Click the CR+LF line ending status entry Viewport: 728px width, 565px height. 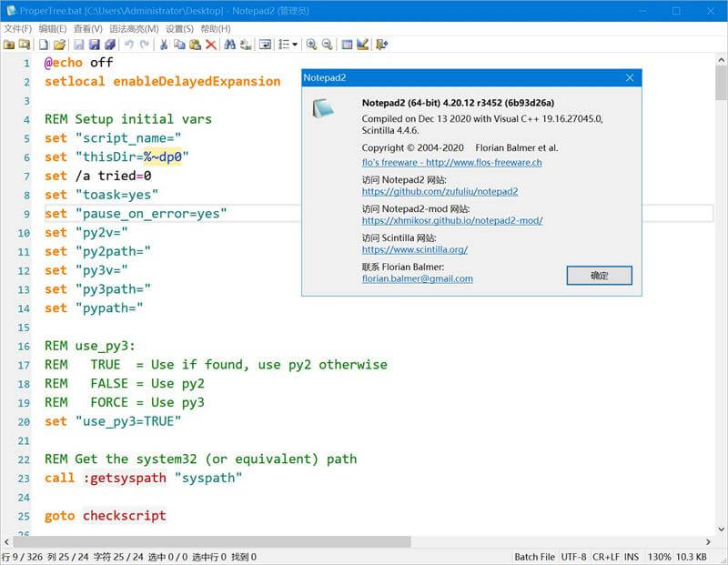click(606, 557)
